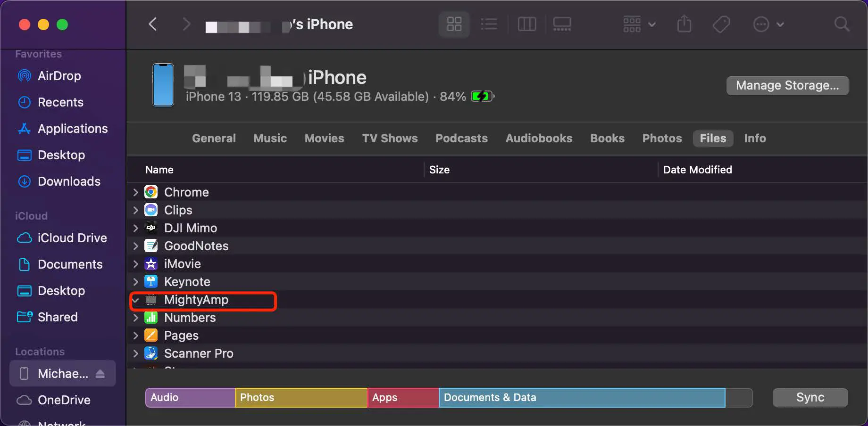Collapse the MightyAmp folder
868x426 pixels.
pos(136,300)
